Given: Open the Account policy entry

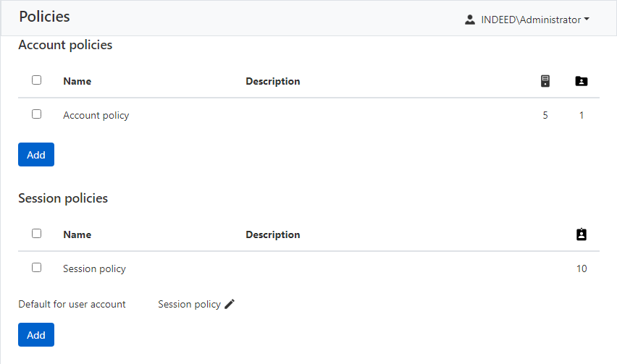Looking at the screenshot, I should point(96,115).
